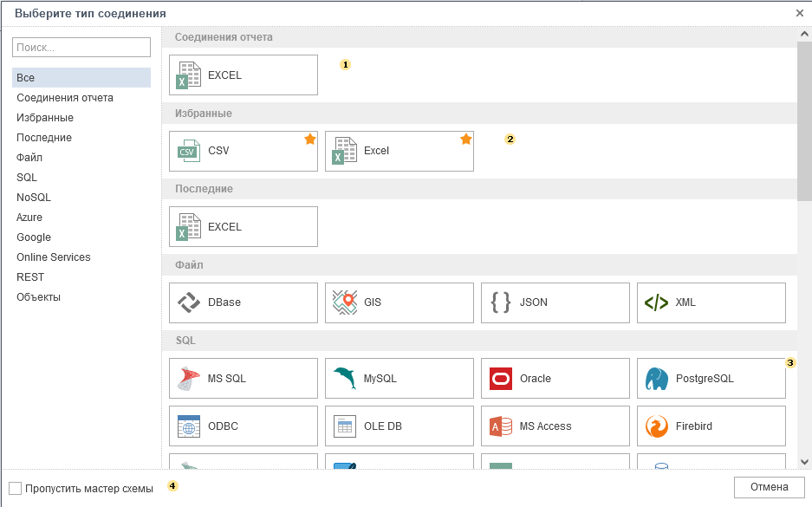
Task: Choose the MySQL dolphin icon
Action: [345, 379]
